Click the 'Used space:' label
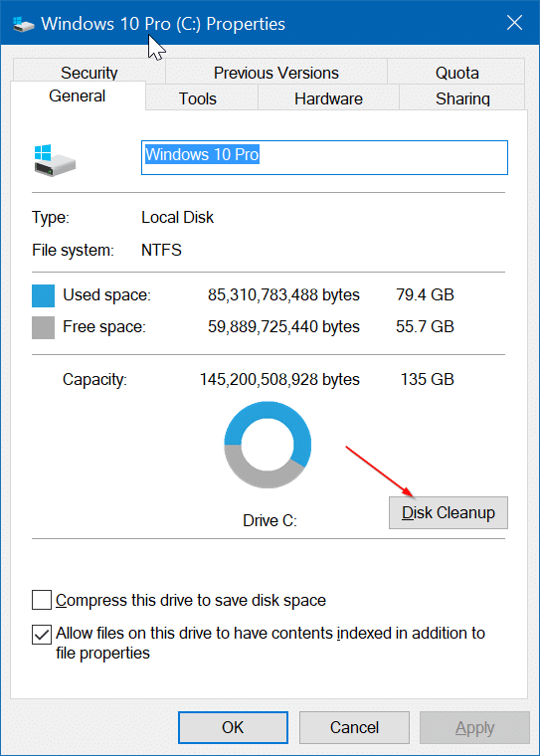This screenshot has width=540, height=756. pyautogui.click(x=106, y=294)
